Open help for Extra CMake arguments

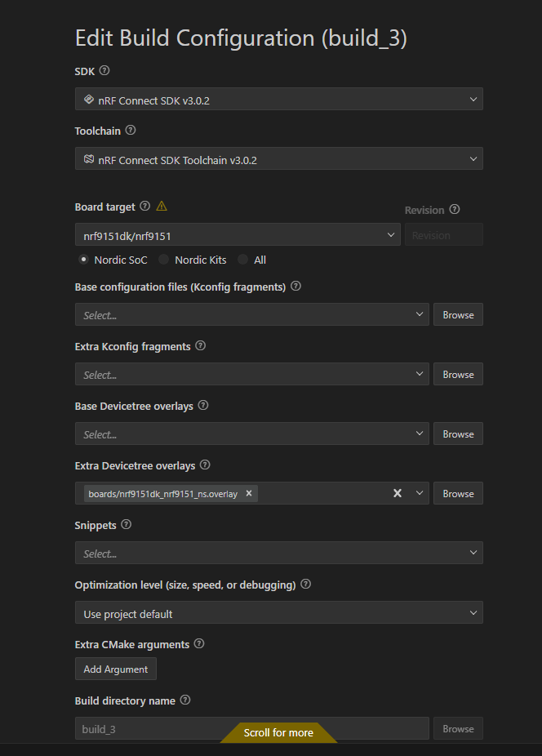[199, 643]
